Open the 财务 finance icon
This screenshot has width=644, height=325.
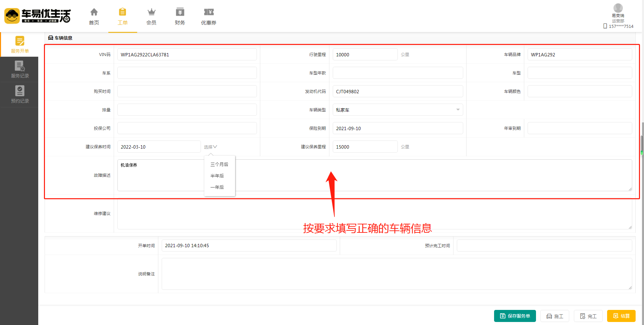coord(180,12)
